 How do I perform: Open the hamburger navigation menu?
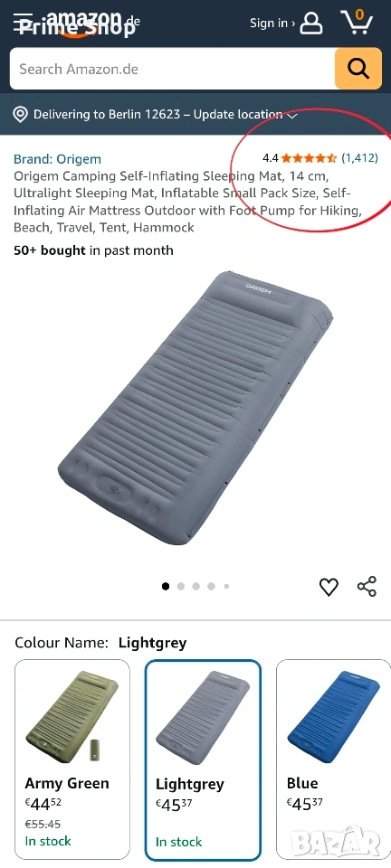(24, 23)
